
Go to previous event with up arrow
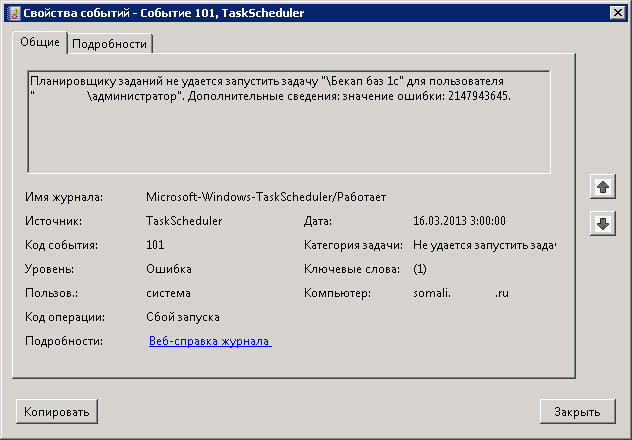(x=603, y=187)
